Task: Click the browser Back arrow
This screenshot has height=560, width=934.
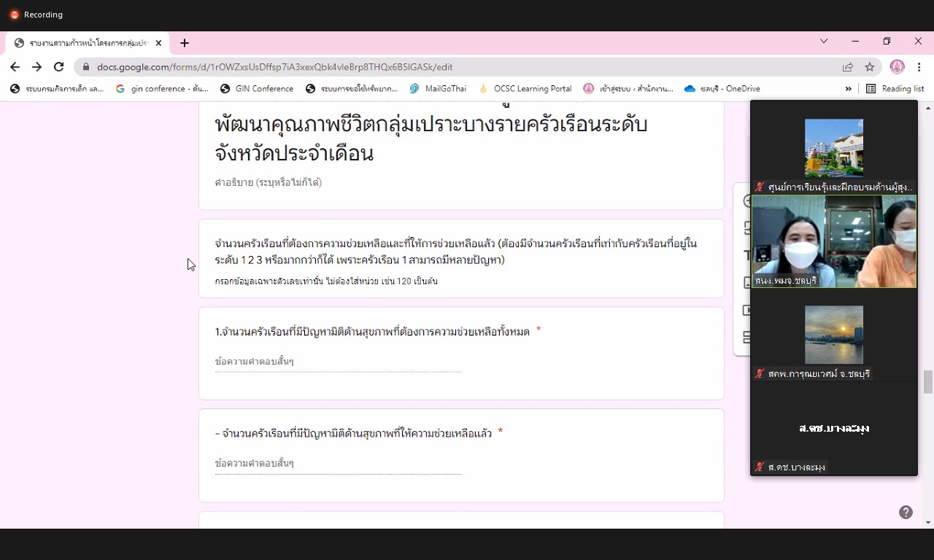Action: pos(15,67)
